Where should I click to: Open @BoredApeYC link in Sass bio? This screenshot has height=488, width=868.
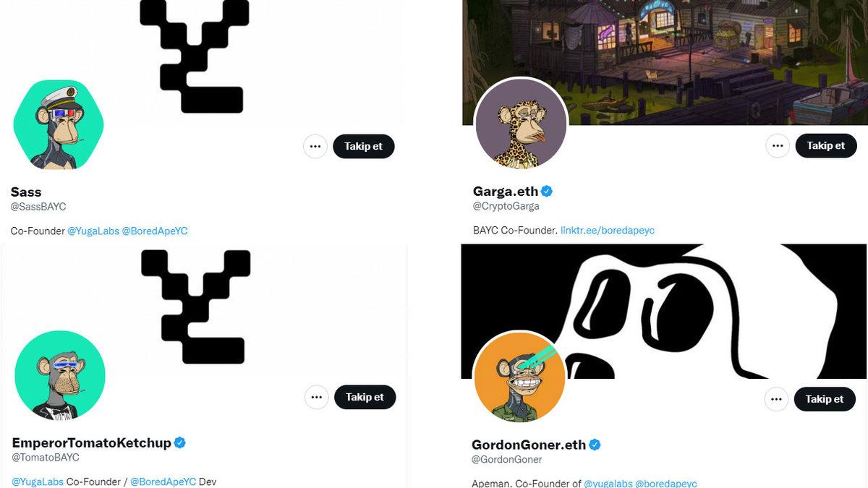pyautogui.click(x=155, y=231)
